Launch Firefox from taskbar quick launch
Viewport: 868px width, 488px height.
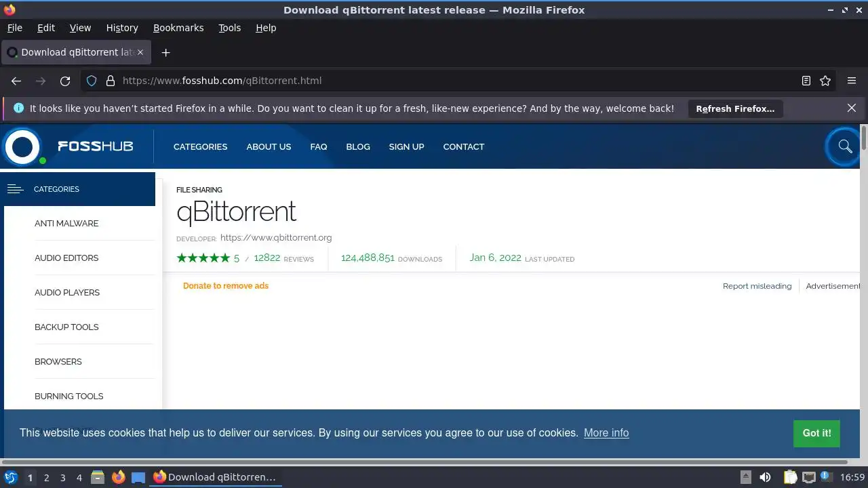(x=118, y=477)
